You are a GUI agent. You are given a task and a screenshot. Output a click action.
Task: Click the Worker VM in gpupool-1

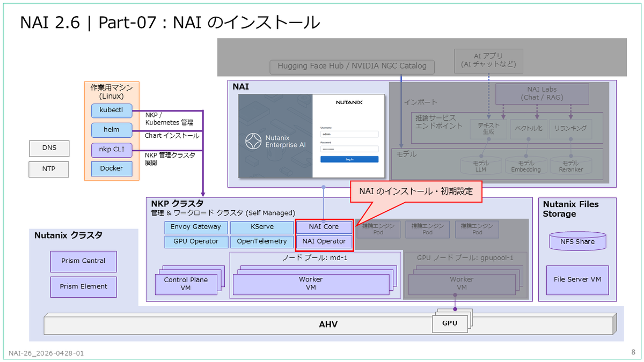click(x=462, y=284)
